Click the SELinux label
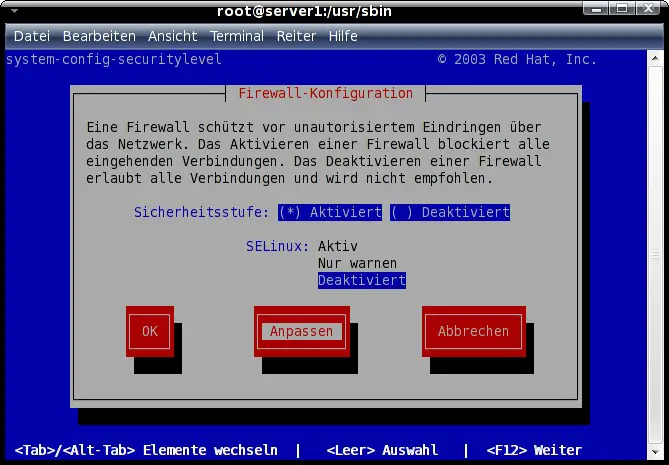 pos(277,246)
